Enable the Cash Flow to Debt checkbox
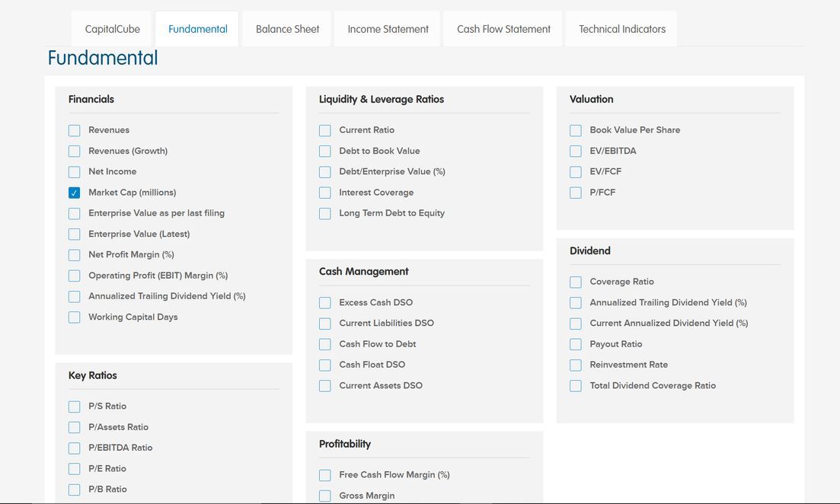Screen dimensions: 840x504 [325, 344]
